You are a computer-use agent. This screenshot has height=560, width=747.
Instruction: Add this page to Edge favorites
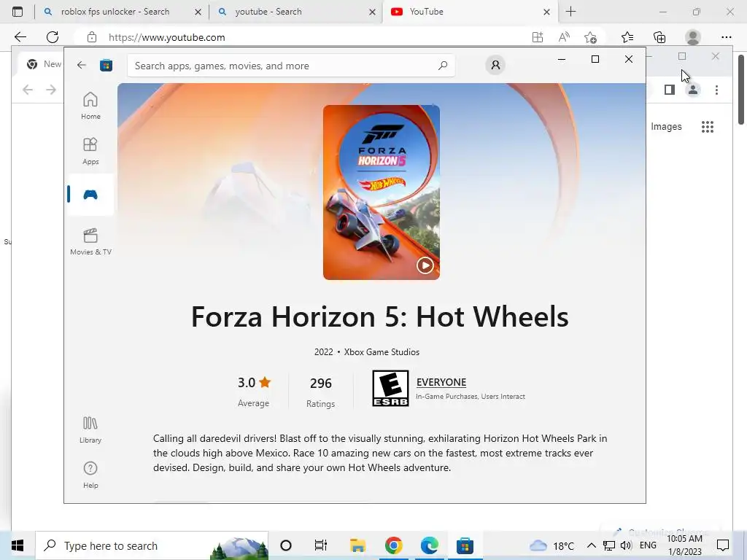click(x=590, y=37)
